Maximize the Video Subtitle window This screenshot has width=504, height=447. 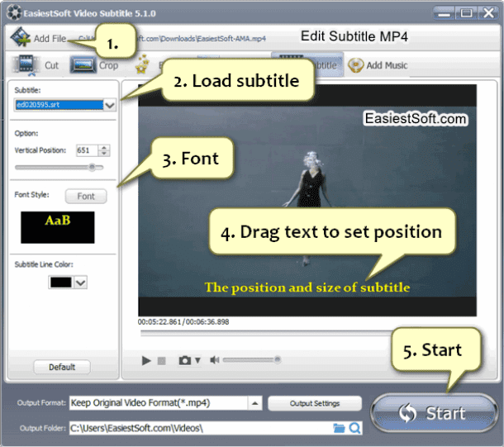466,13
